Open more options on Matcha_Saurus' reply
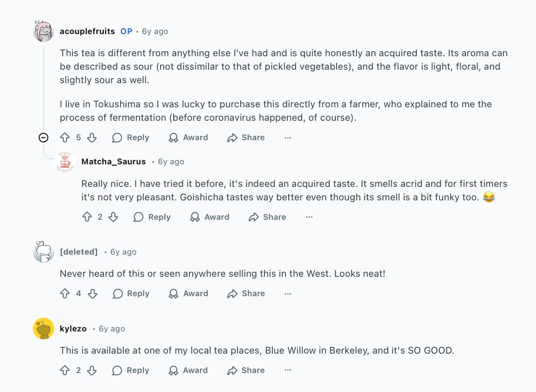 309,217
